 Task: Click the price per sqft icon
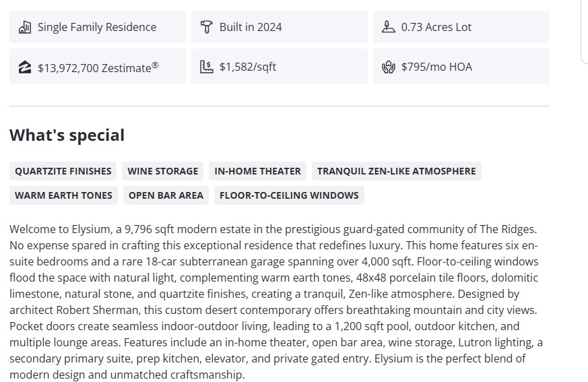click(207, 67)
